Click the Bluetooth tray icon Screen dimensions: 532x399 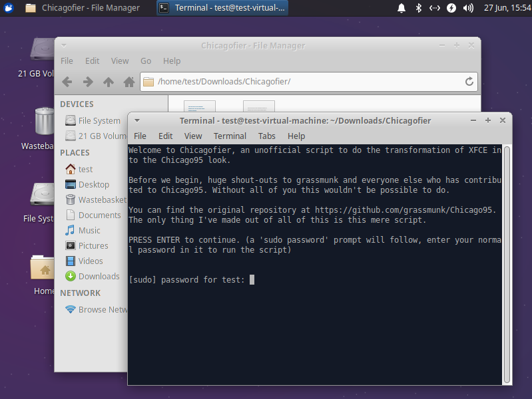pyautogui.click(x=418, y=8)
